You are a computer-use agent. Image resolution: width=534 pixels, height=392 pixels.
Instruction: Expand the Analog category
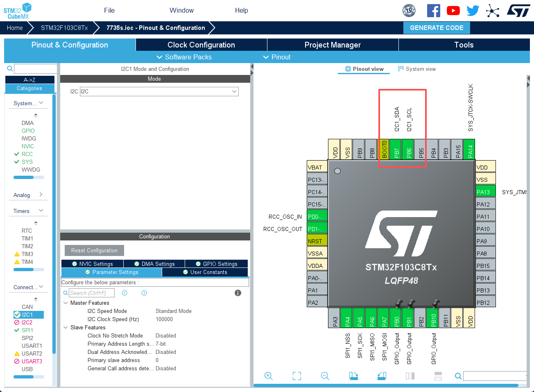(41, 195)
